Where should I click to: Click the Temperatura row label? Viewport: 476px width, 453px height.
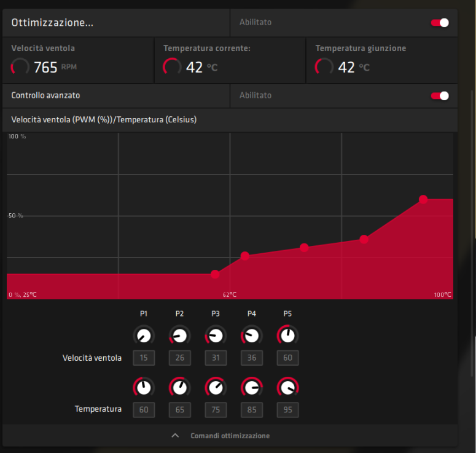[98, 409]
